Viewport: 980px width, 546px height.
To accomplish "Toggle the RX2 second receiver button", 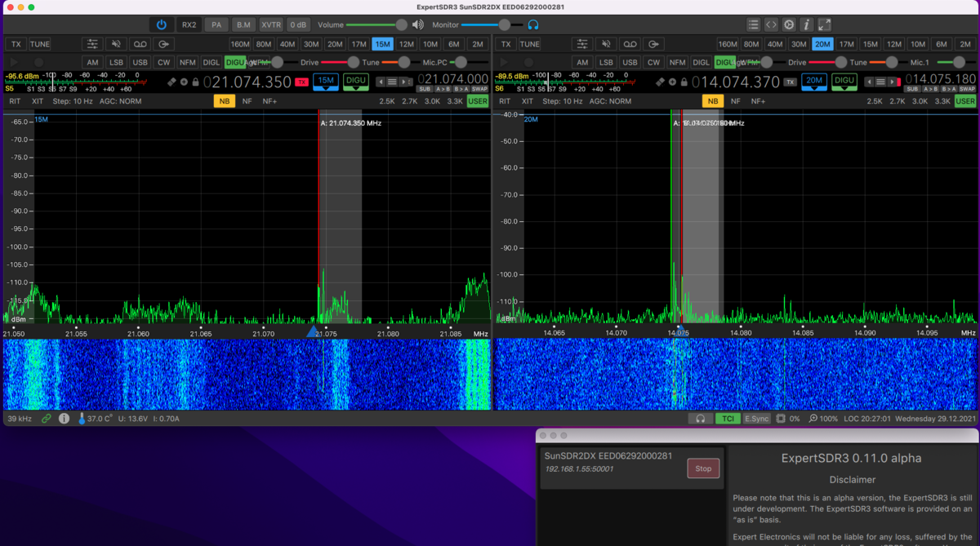I will click(189, 24).
